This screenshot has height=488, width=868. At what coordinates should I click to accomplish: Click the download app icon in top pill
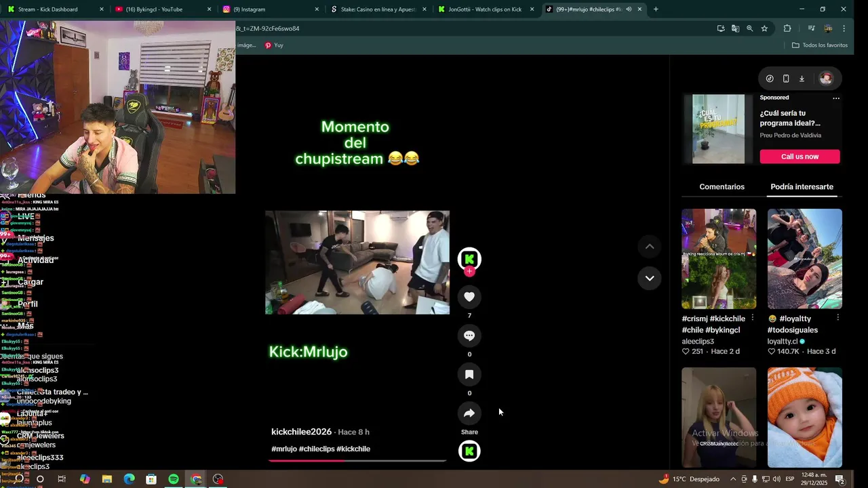[802, 79]
